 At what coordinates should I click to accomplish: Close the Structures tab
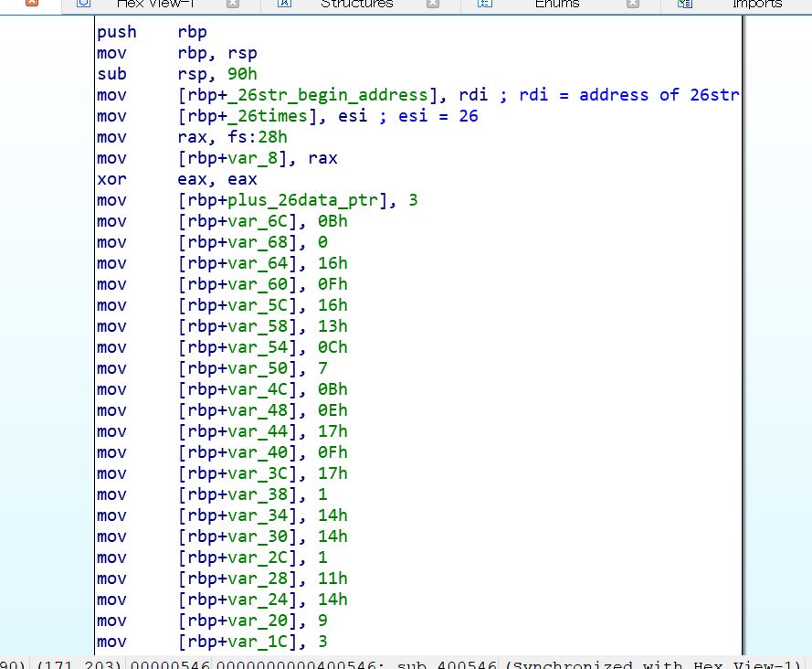pyautogui.click(x=433, y=5)
